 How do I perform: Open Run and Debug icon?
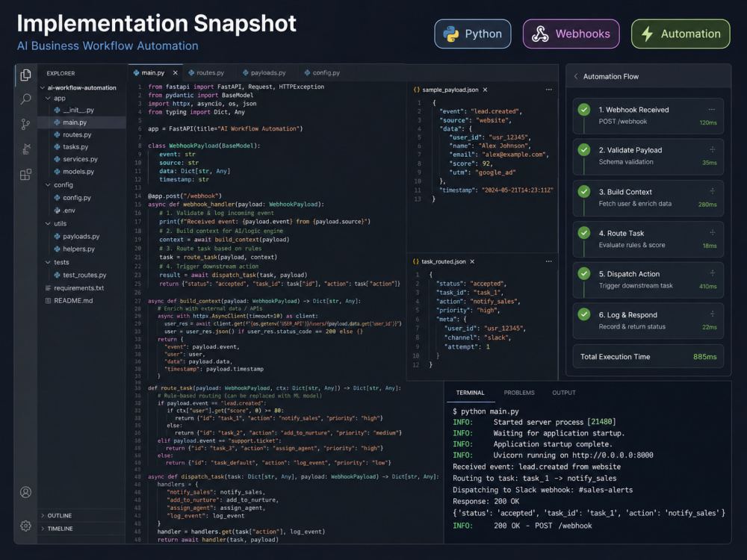25,149
